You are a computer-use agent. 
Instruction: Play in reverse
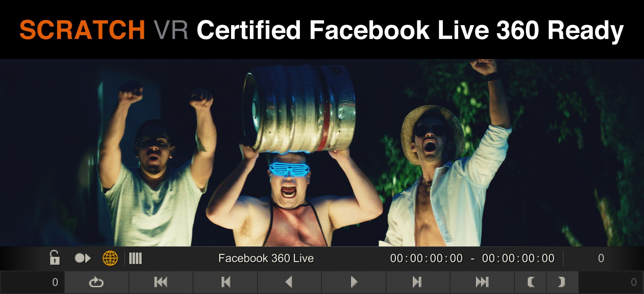click(x=289, y=282)
